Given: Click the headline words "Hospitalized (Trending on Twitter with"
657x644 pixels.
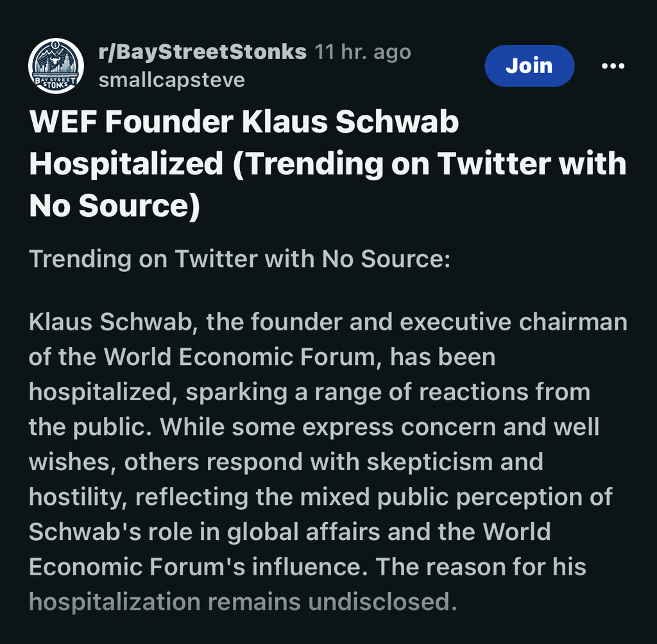Looking at the screenshot, I should pos(328,164).
